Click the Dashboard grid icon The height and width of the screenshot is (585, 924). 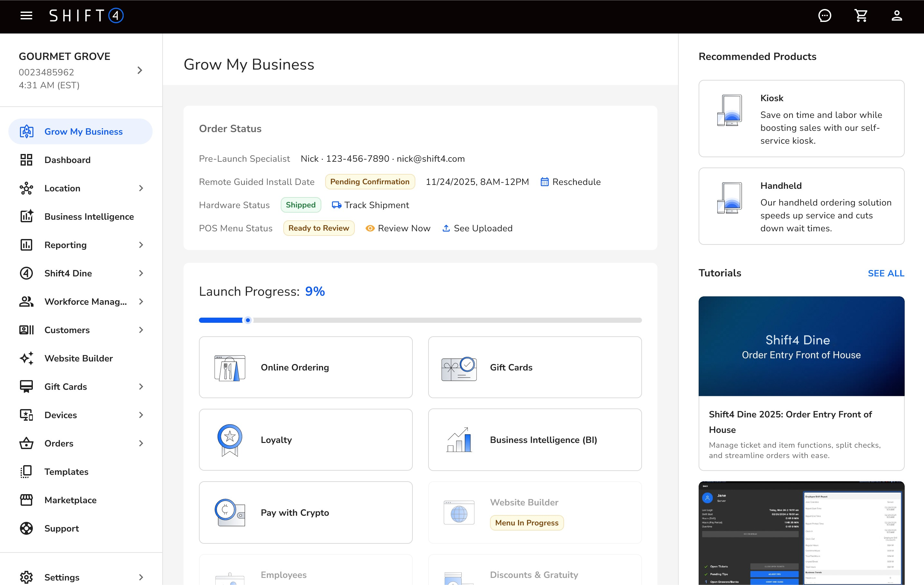pos(26,160)
